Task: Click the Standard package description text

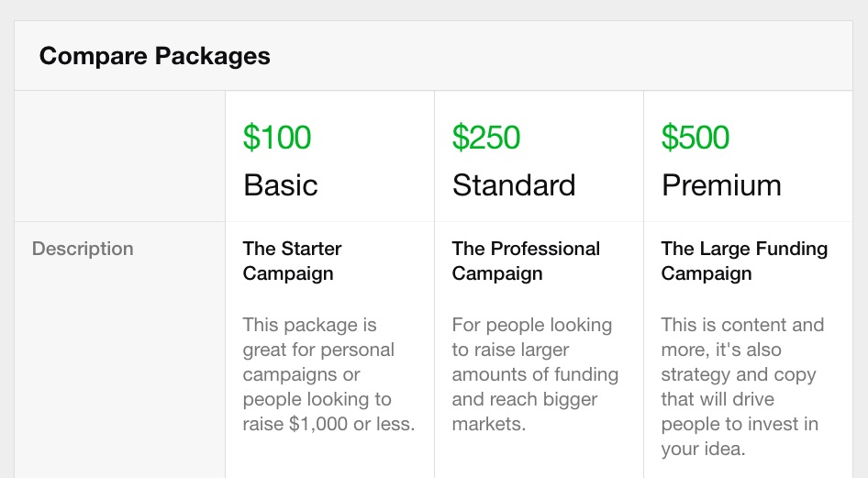Action: click(x=535, y=374)
